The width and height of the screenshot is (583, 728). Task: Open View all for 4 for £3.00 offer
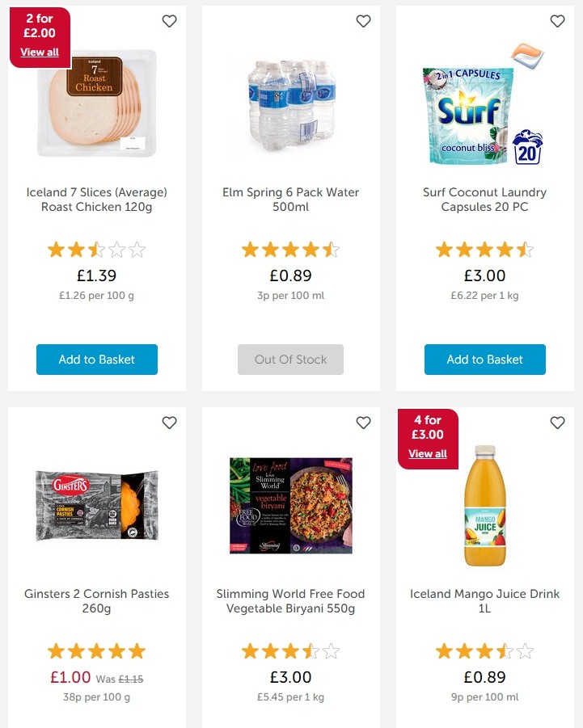[427, 453]
